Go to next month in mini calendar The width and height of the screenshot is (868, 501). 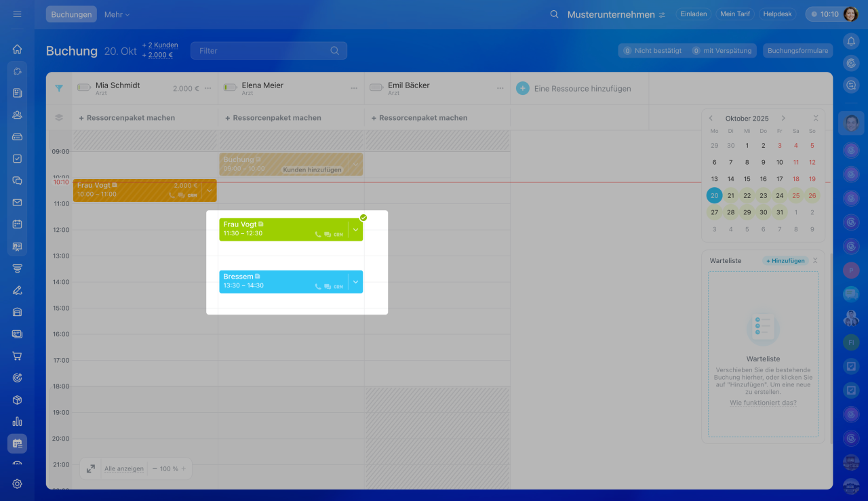[783, 118]
